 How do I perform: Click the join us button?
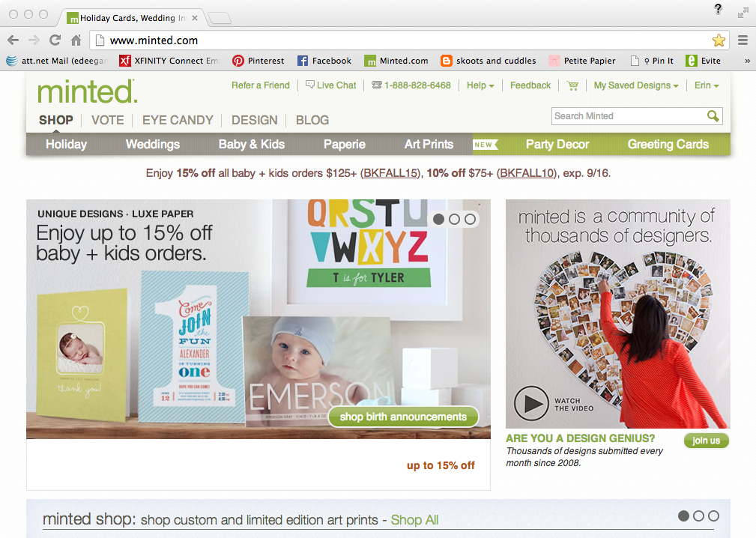point(706,441)
